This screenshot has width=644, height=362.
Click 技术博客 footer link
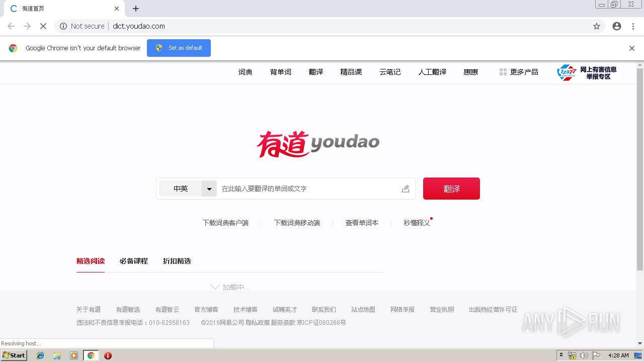tap(246, 309)
